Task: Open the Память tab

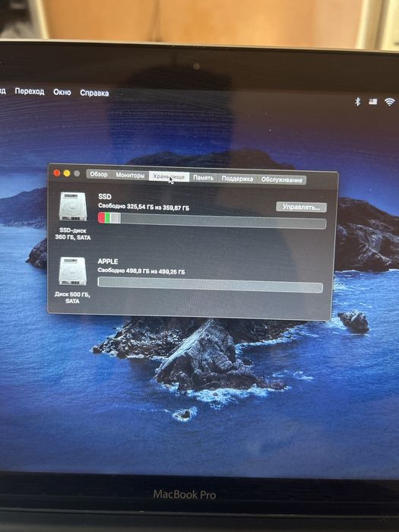Action: point(203,178)
